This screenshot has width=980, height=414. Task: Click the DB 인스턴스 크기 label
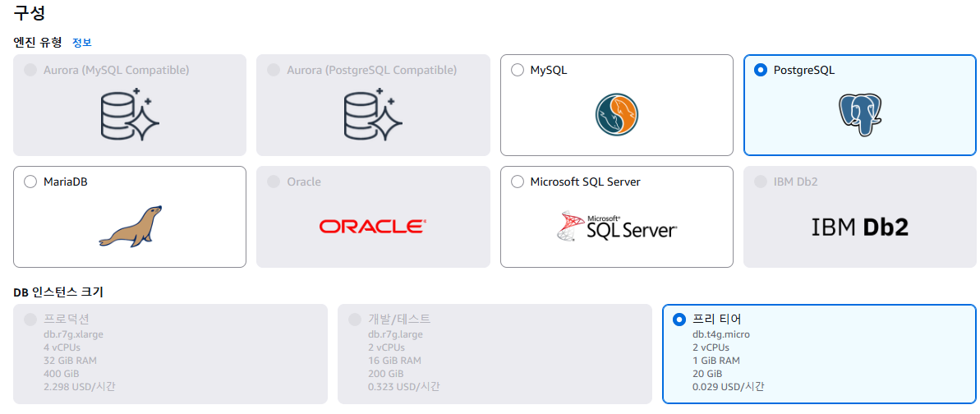point(58,292)
